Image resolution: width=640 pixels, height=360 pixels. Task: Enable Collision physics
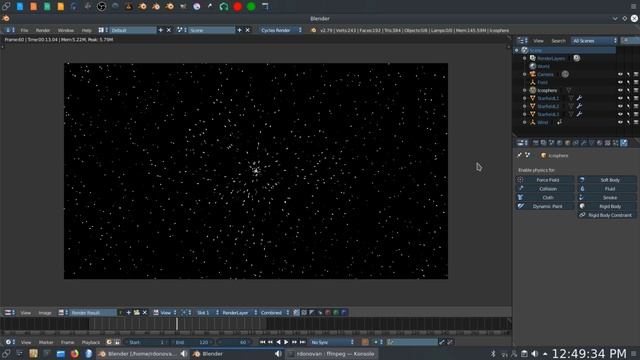coord(545,189)
